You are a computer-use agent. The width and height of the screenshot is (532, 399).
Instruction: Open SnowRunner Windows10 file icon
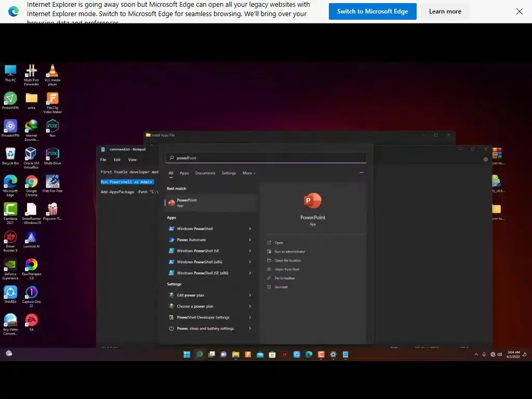click(x=31, y=214)
